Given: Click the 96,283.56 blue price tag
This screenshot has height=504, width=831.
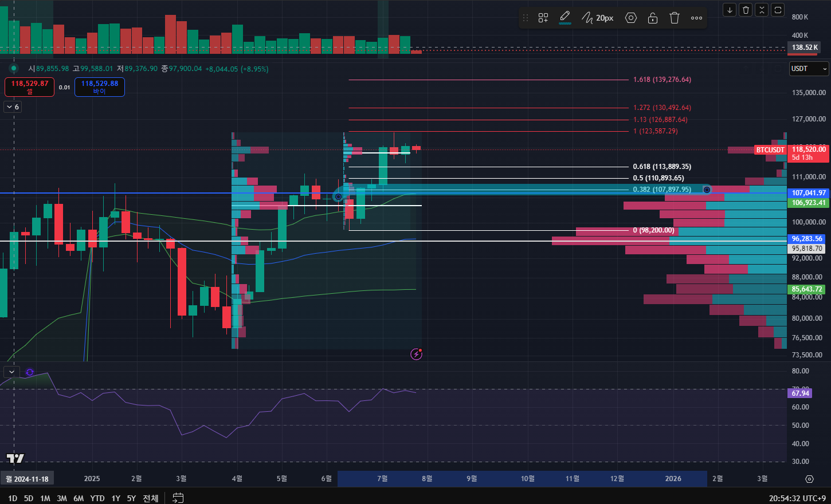Looking at the screenshot, I should pyautogui.click(x=807, y=239).
